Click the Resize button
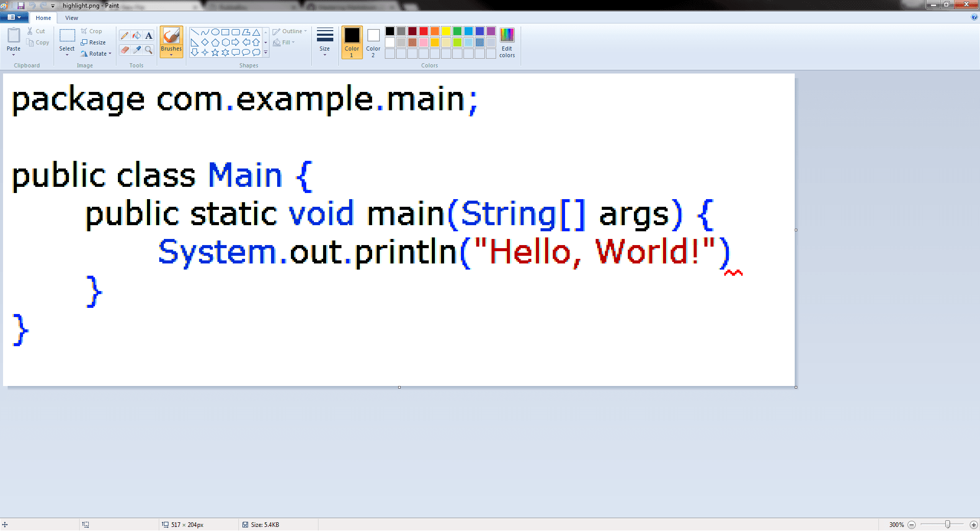This screenshot has width=980, height=531. coord(93,42)
